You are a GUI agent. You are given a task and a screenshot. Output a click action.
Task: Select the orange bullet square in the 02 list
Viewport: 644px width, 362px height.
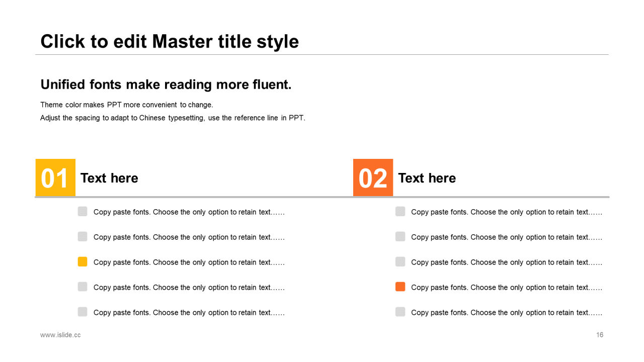[x=400, y=287]
